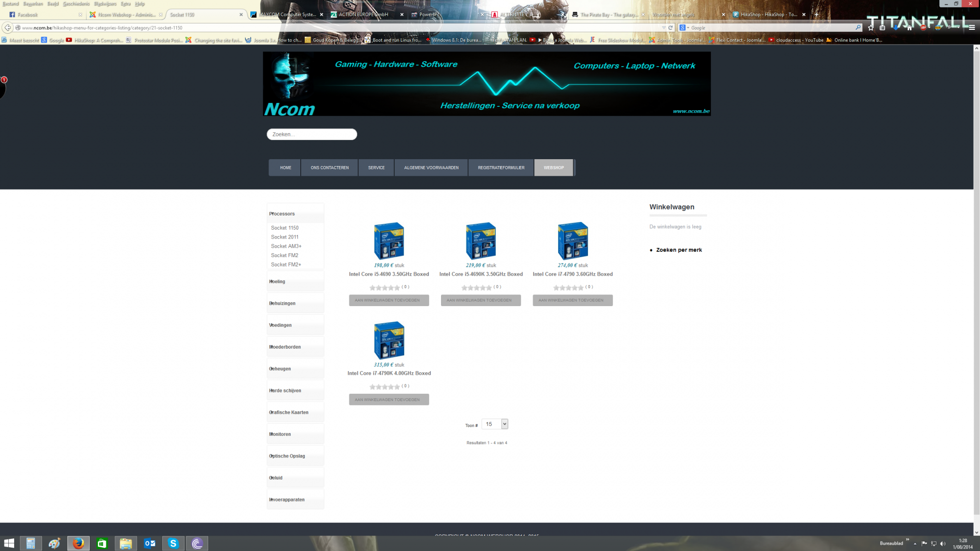Open Outlook from the taskbar
The width and height of the screenshot is (980, 551).
pyautogui.click(x=149, y=543)
